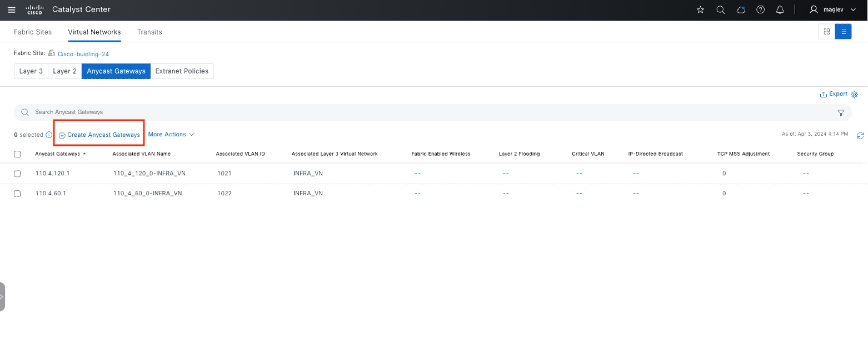Viewport: 868px width, 355px height.
Task: Open the Cisco-buidling-24 site link
Action: tap(83, 54)
